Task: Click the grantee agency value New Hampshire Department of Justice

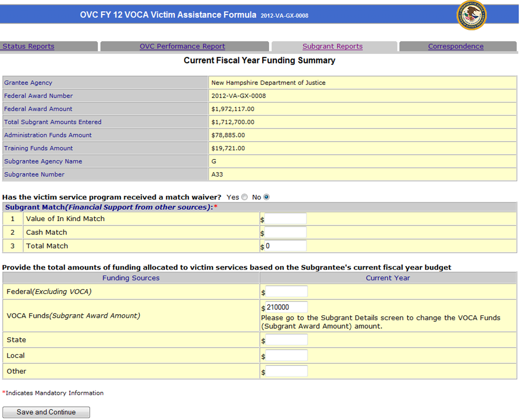Action: [x=268, y=83]
